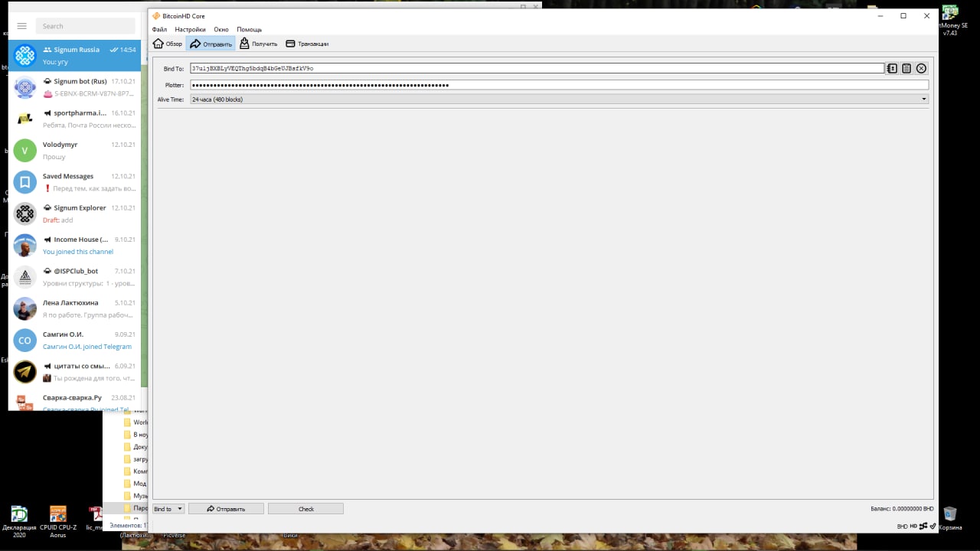Click the BHD unit label in status bar
The width and height of the screenshot is (980, 551).
(x=902, y=527)
